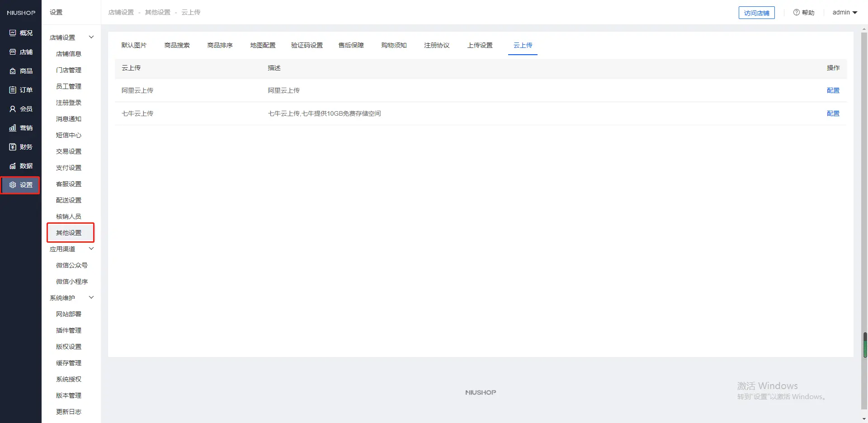Collapse the 应用渠道 group chevron

(91, 249)
